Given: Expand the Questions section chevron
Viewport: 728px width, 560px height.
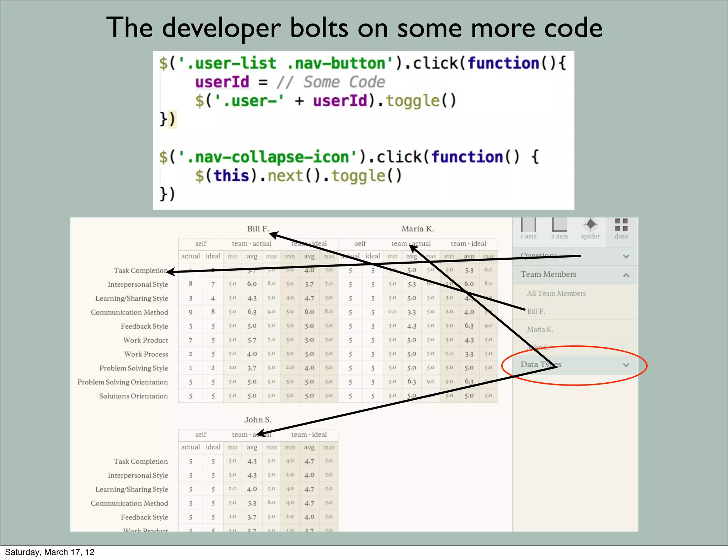Looking at the screenshot, I should (626, 256).
